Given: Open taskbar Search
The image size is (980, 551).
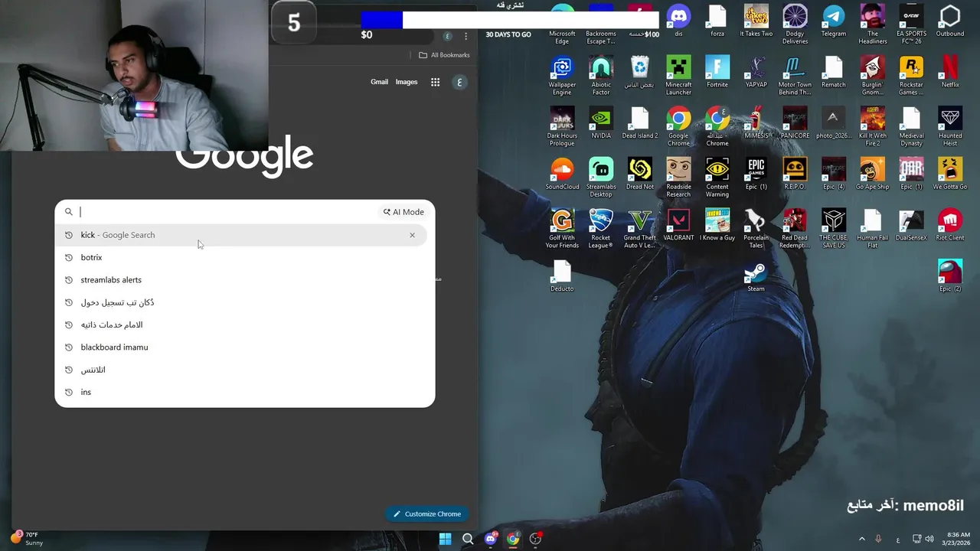Looking at the screenshot, I should pyautogui.click(x=468, y=539).
